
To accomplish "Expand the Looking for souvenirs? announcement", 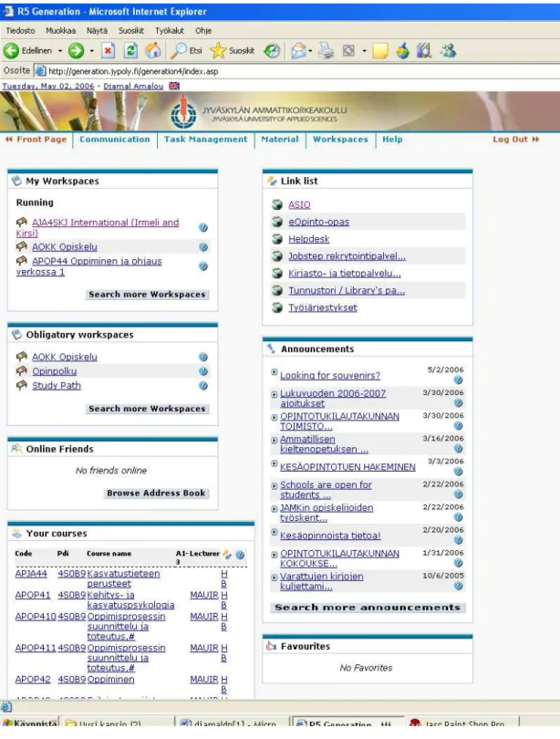I will point(275,372).
